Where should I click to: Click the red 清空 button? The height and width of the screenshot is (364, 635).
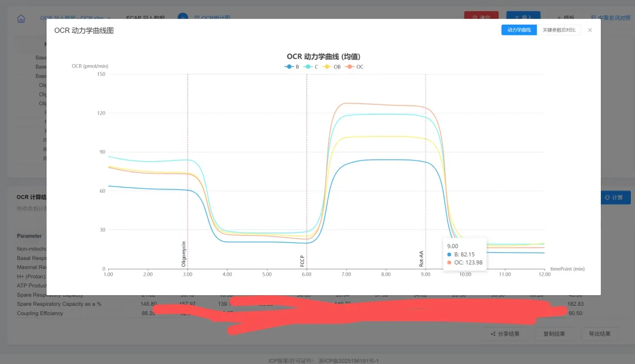click(481, 18)
